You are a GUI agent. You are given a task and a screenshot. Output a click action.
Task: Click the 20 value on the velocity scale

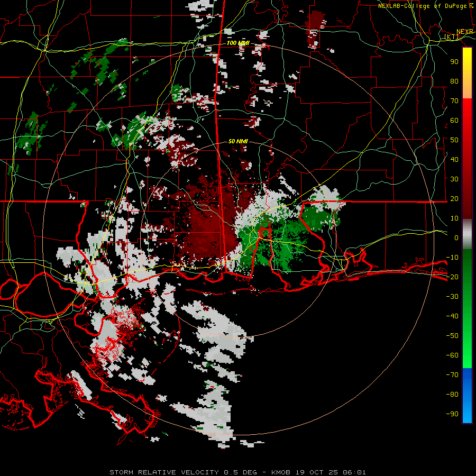point(454,198)
